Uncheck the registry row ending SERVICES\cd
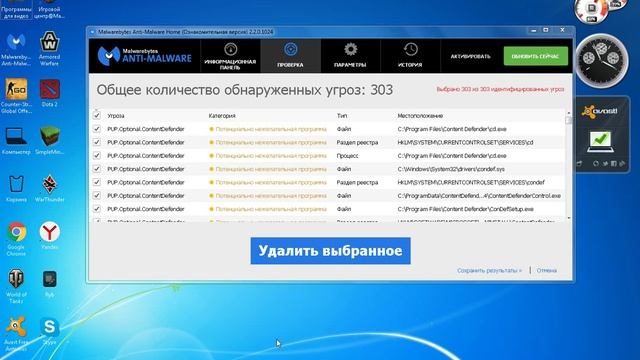The height and width of the screenshot is (360, 640). click(x=97, y=142)
